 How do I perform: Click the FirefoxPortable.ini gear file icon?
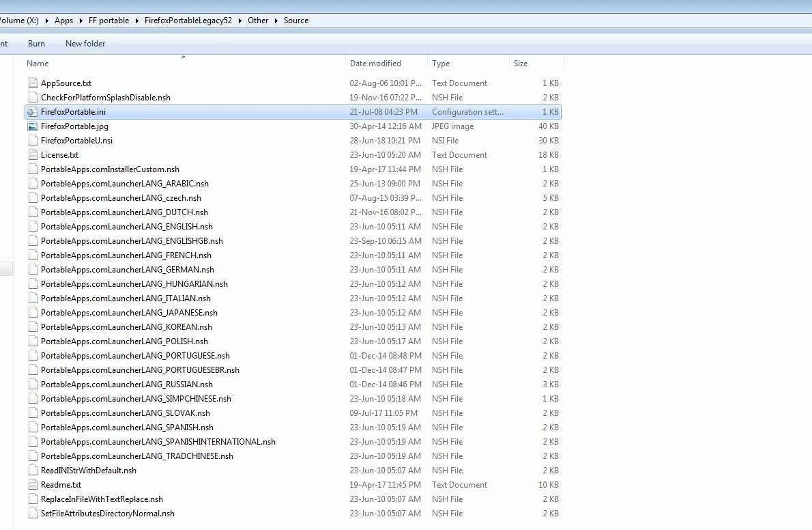point(33,112)
